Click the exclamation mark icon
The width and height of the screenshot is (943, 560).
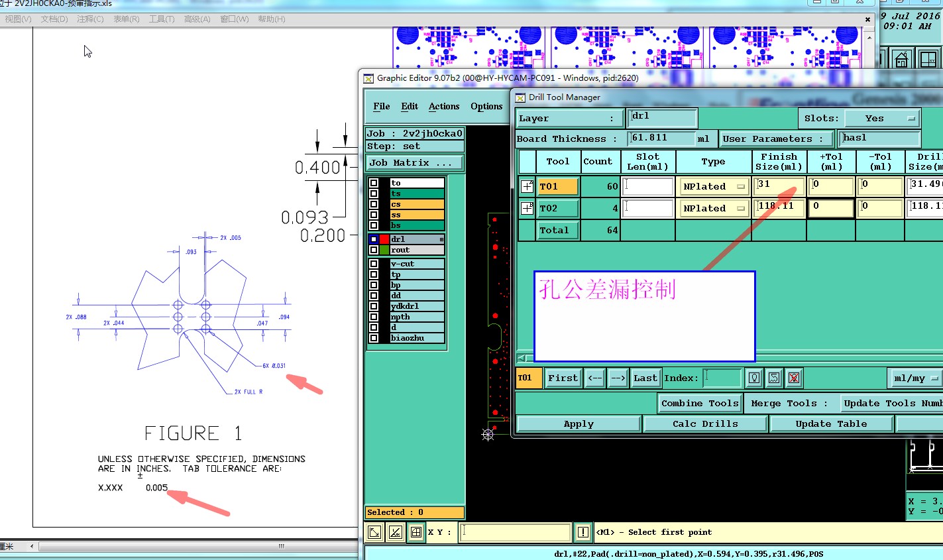tap(582, 532)
